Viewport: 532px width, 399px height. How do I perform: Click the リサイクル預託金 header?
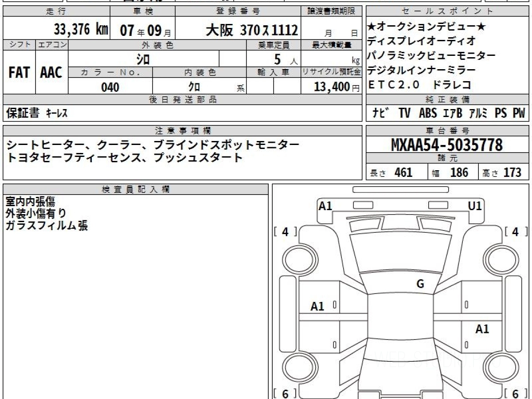tap(332, 73)
